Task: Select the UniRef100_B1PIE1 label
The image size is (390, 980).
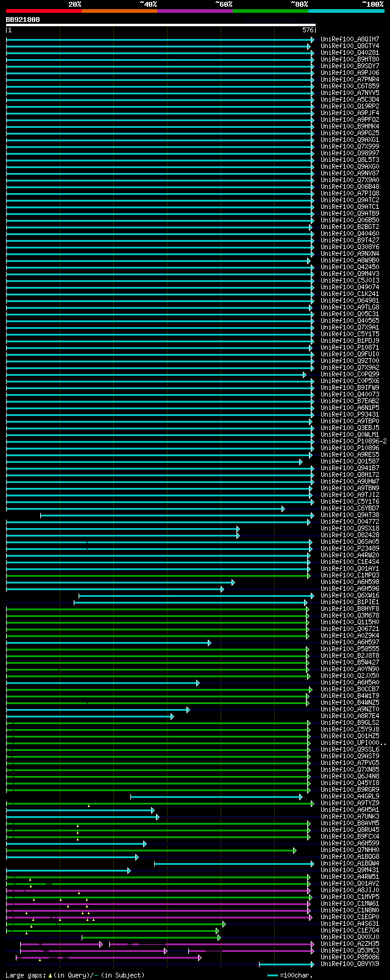Action: click(x=350, y=602)
